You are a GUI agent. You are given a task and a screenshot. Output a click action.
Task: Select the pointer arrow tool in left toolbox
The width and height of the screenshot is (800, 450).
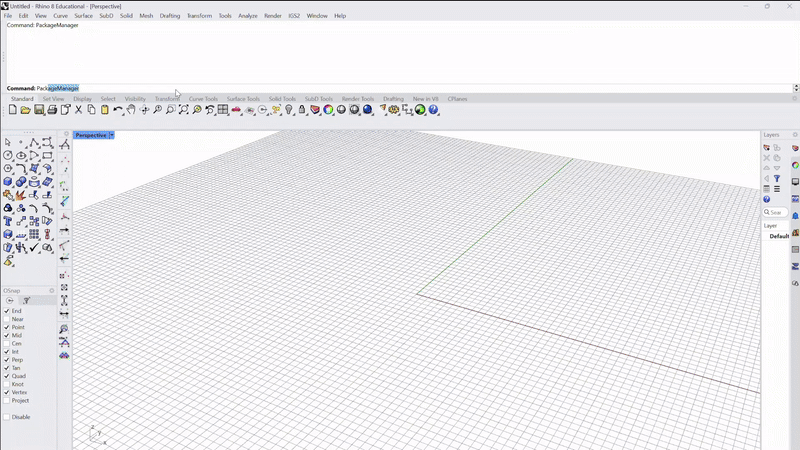(8, 143)
